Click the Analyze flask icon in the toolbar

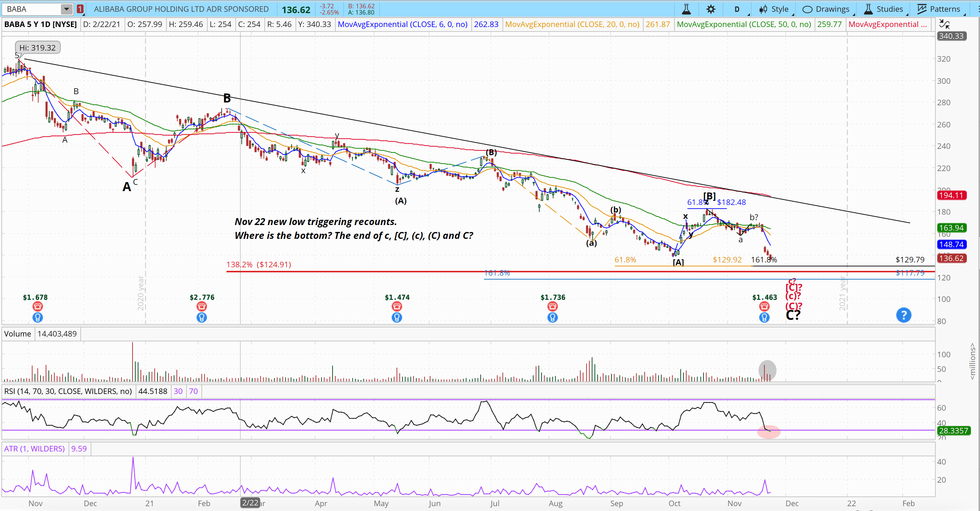coord(686,9)
